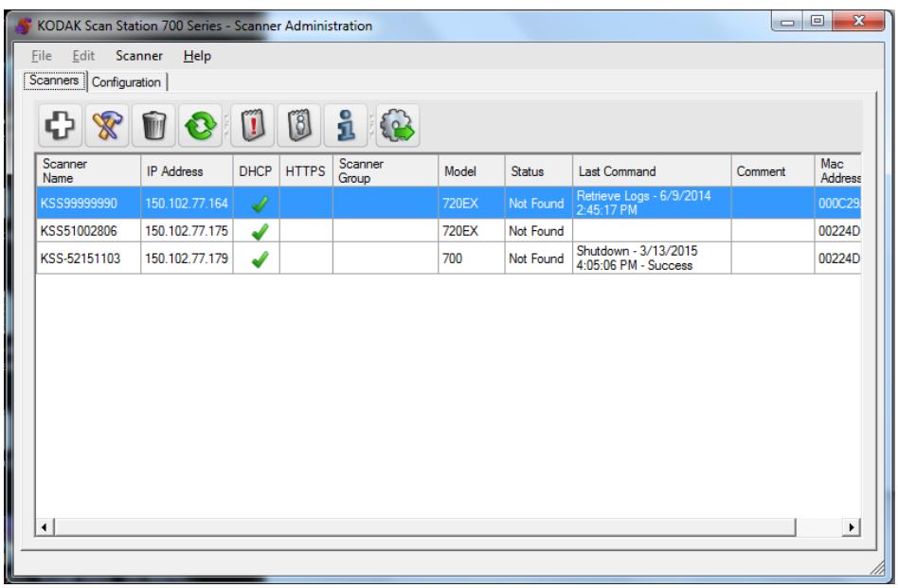This screenshot has height=588, width=898.
Task: Click the trash can delete icon
Action: (x=153, y=125)
